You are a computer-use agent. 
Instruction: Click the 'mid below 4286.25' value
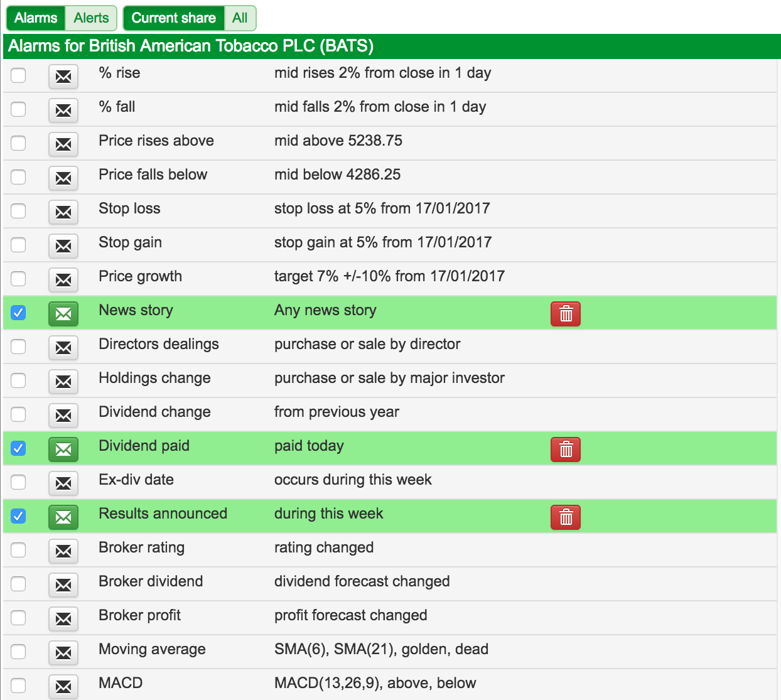pyautogui.click(x=337, y=175)
